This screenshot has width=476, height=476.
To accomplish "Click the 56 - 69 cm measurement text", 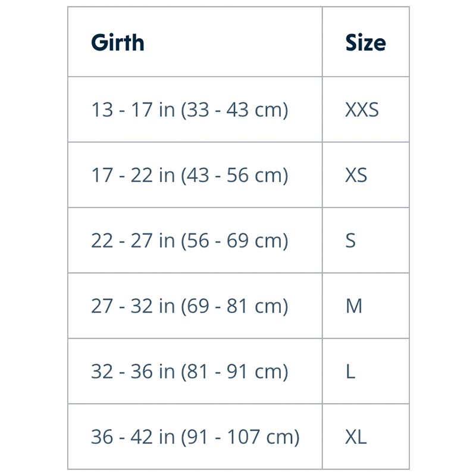I will point(234,241).
